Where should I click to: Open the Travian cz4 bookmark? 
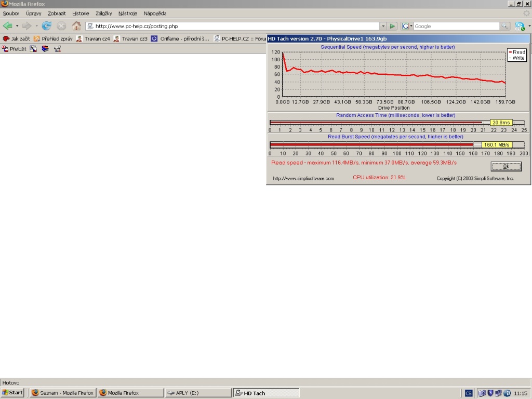coord(93,38)
